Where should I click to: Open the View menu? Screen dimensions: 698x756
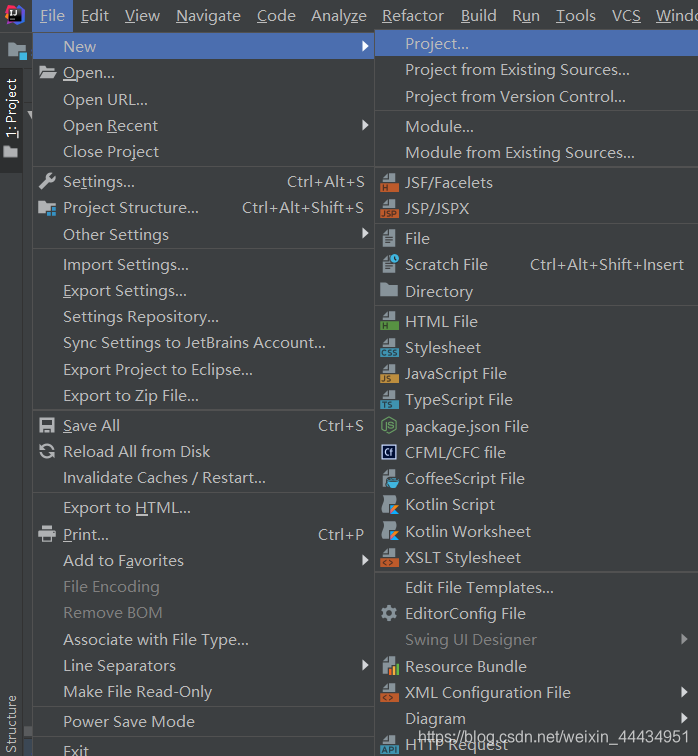[x=142, y=16]
